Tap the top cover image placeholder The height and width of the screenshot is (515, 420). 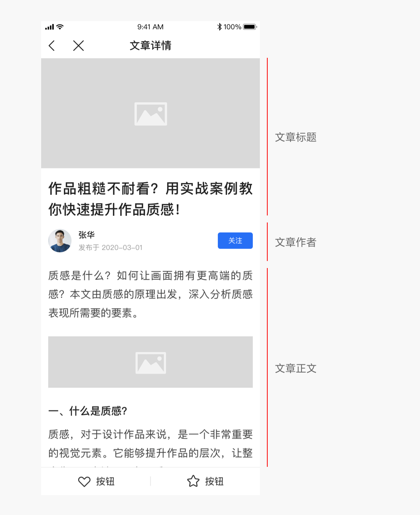(x=150, y=113)
